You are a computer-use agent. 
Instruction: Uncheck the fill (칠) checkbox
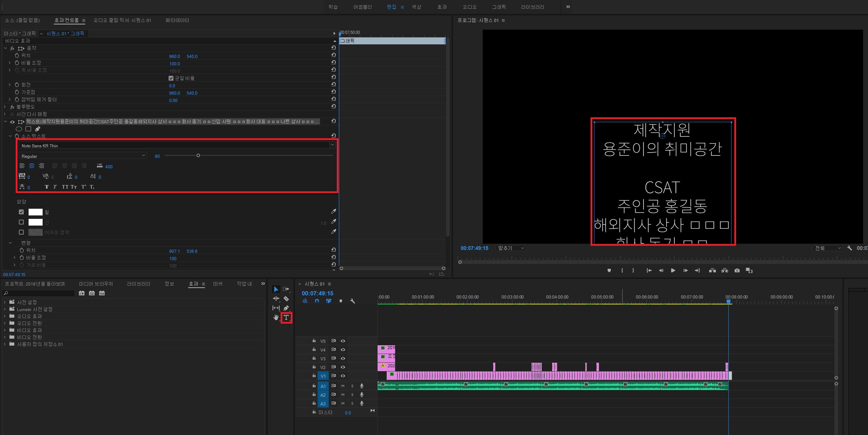click(x=21, y=212)
